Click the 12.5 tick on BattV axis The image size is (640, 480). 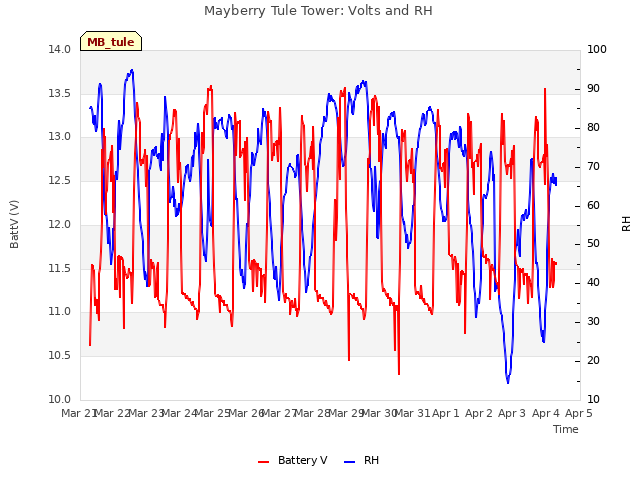59,180
